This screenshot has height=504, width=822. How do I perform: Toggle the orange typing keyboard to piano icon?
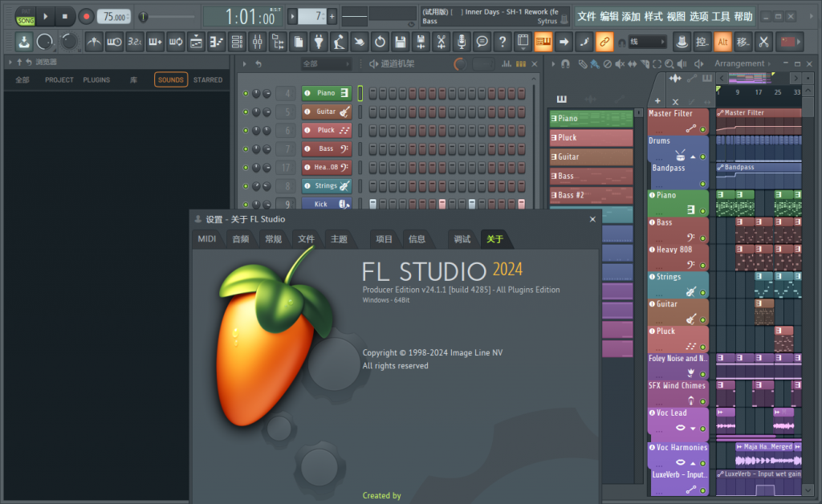tap(543, 42)
